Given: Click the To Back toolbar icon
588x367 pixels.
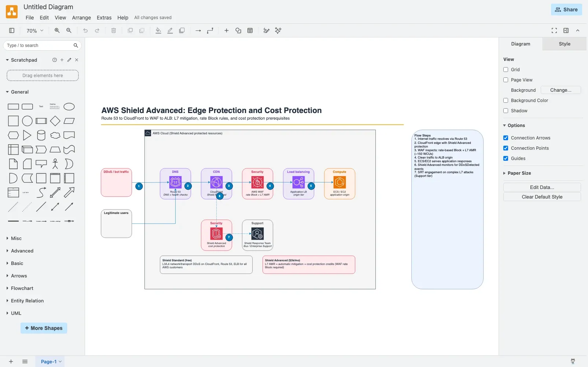Looking at the screenshot, I should tap(142, 31).
